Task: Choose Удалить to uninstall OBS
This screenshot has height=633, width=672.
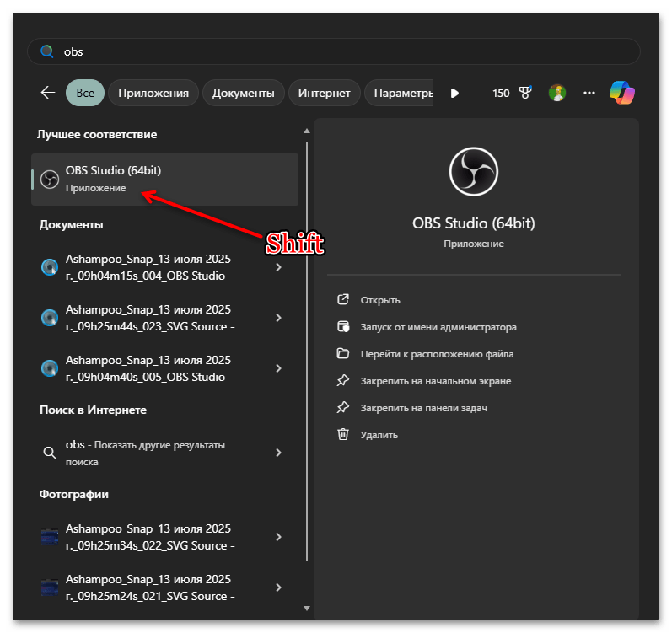Action: tap(379, 435)
